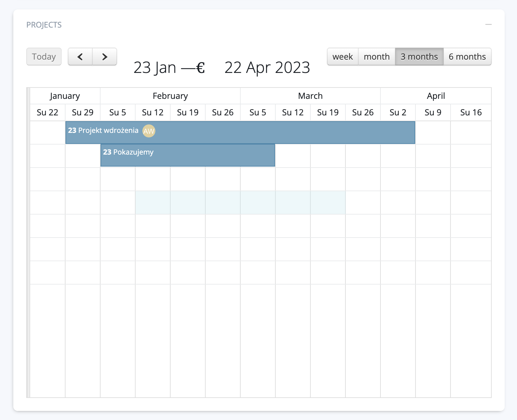Select the 3 months view
The width and height of the screenshot is (517, 420).
(419, 57)
